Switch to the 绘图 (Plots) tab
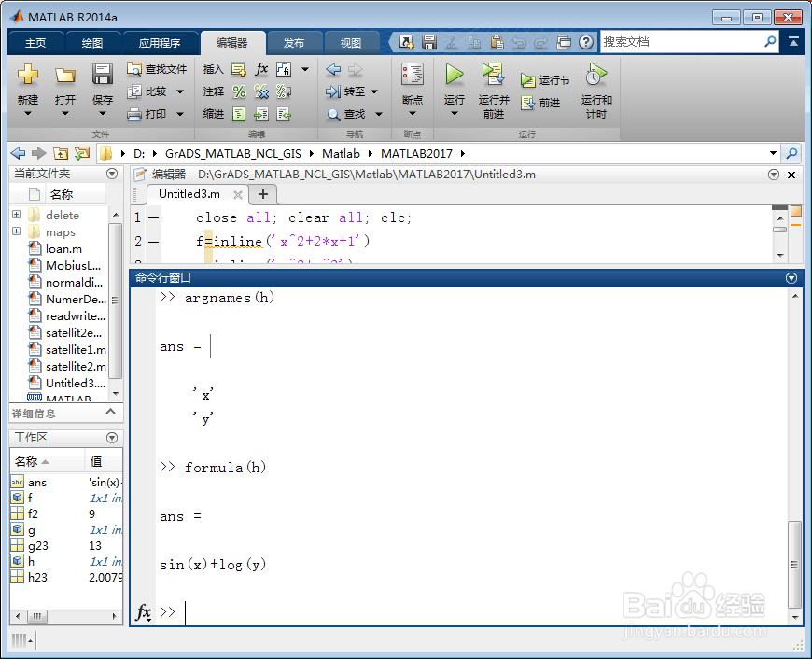 92,43
